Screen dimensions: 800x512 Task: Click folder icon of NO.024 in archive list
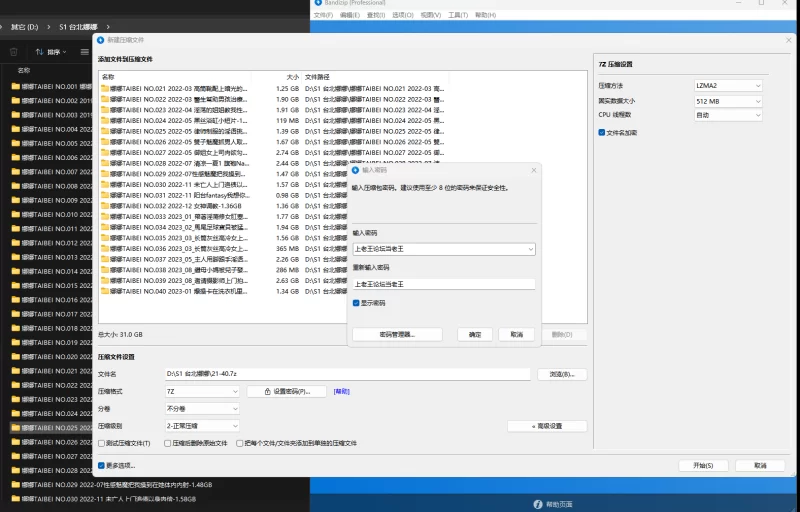click(x=105, y=121)
